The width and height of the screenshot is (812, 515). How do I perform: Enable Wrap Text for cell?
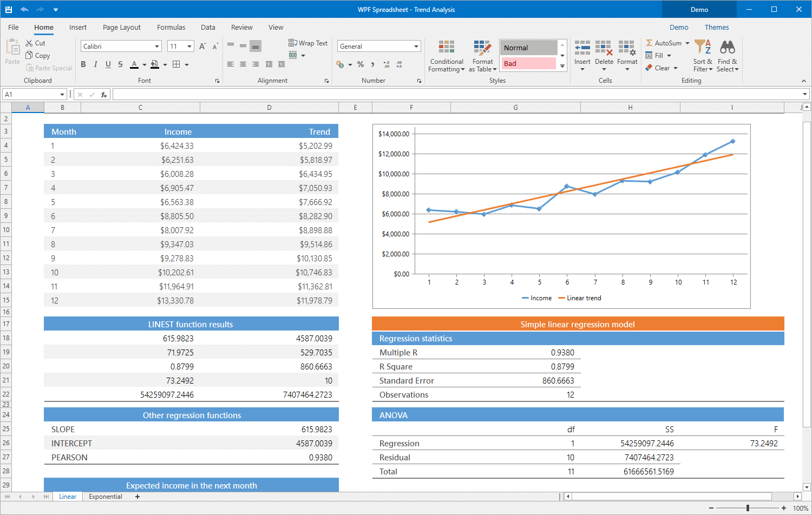point(308,43)
